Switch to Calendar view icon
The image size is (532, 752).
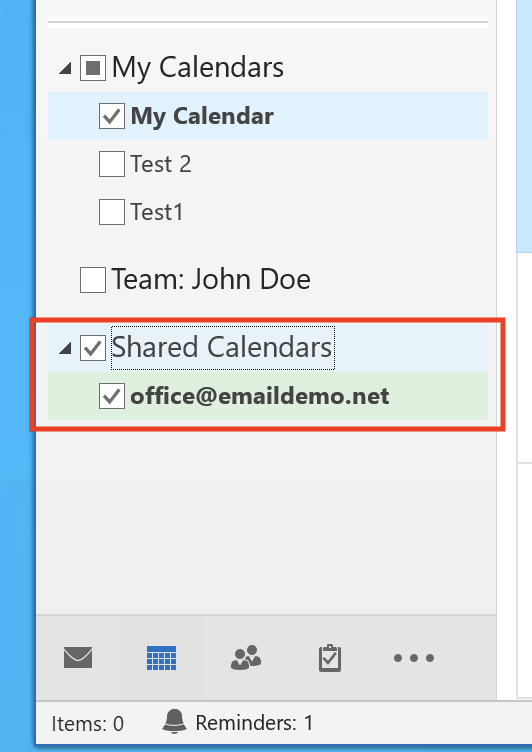coord(161,658)
